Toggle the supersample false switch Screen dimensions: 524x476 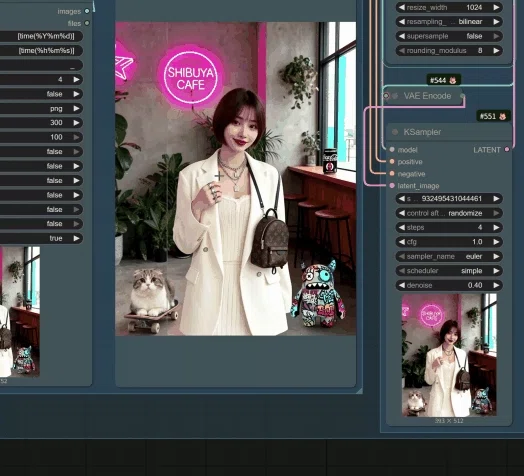(x=449, y=36)
